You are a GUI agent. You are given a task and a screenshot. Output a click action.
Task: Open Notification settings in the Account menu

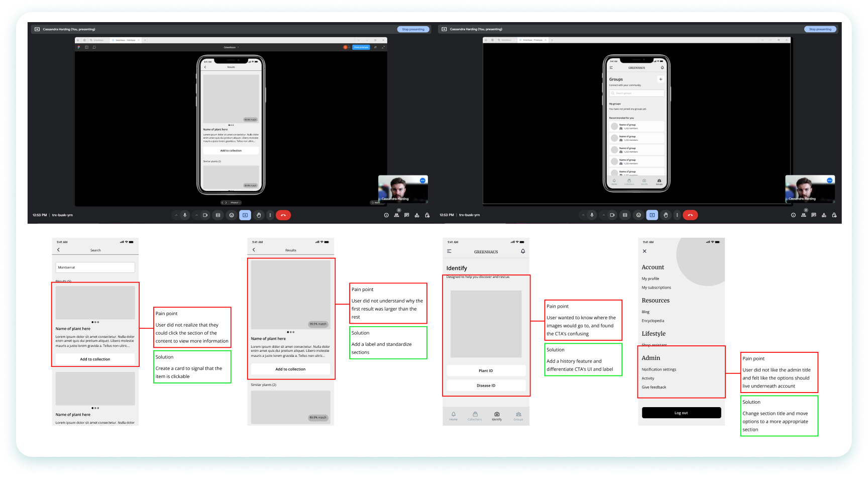659,369
